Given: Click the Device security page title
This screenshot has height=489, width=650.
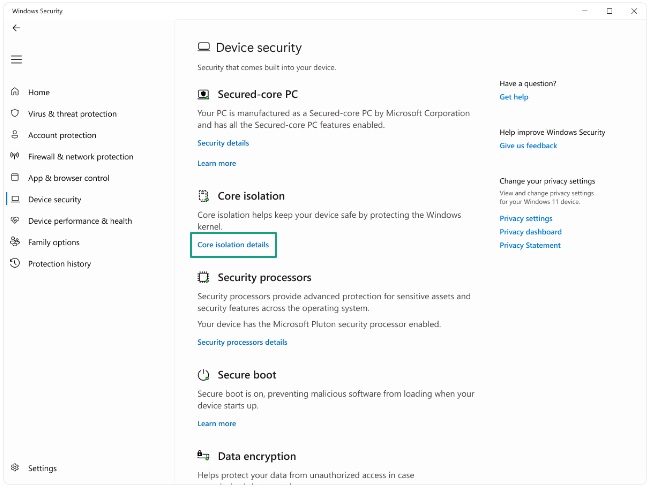Looking at the screenshot, I should click(x=259, y=48).
